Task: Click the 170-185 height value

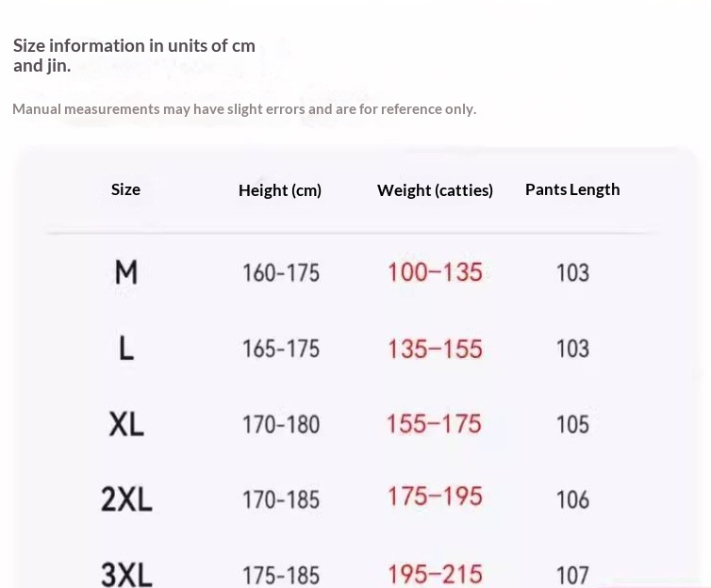Action: pyautogui.click(x=281, y=499)
